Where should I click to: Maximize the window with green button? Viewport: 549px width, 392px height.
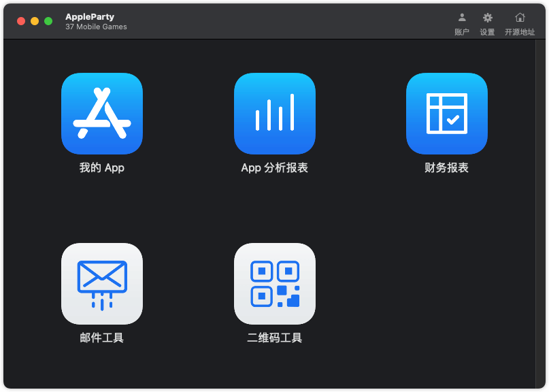click(x=48, y=21)
